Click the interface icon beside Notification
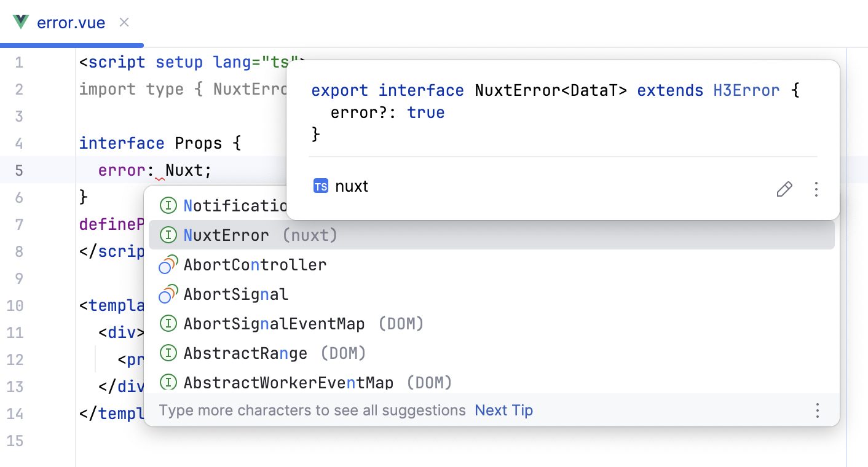The width and height of the screenshot is (868, 467). (x=168, y=205)
